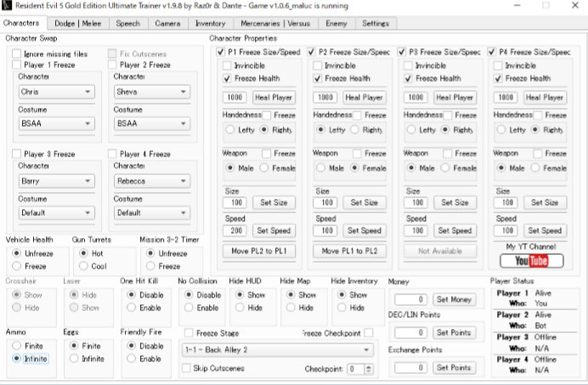Expand the Sheva character dropdown

pos(152,93)
